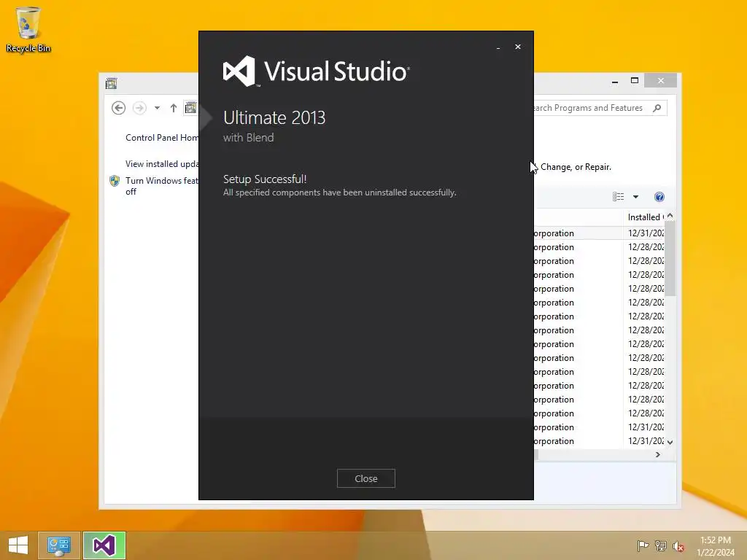Viewport: 747px width, 560px height.
Task: Click Turn Windows features on or off link
Action: tap(162, 186)
